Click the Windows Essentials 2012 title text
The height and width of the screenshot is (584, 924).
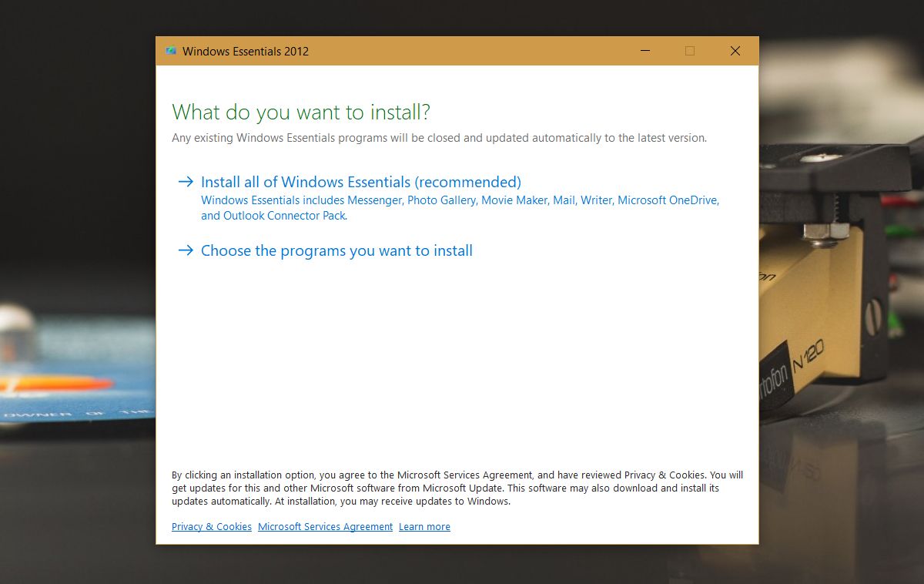(x=246, y=52)
